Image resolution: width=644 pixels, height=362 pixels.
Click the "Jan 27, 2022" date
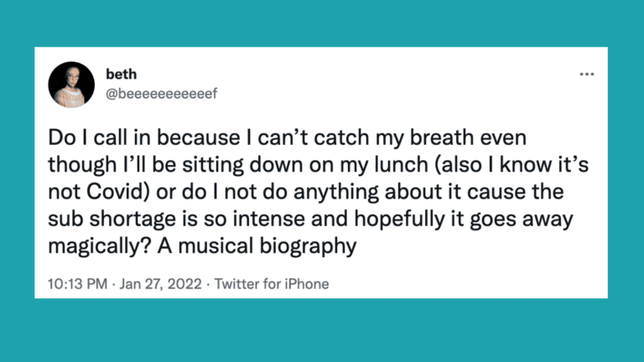pos(160,284)
